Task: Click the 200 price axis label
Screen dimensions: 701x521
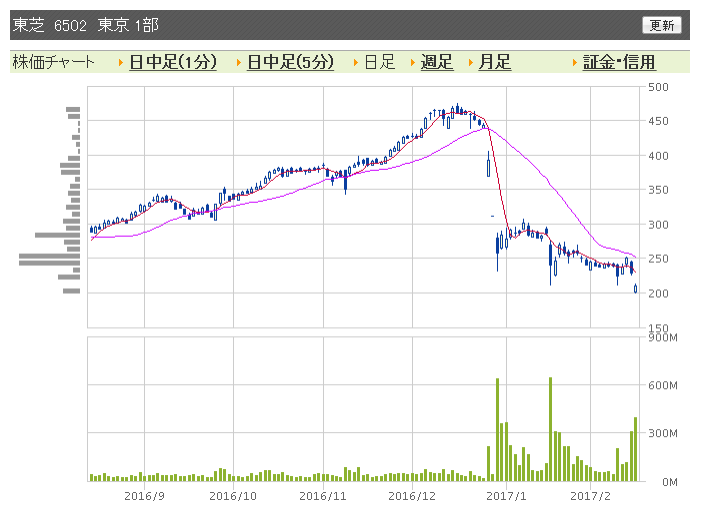Action: (658, 293)
